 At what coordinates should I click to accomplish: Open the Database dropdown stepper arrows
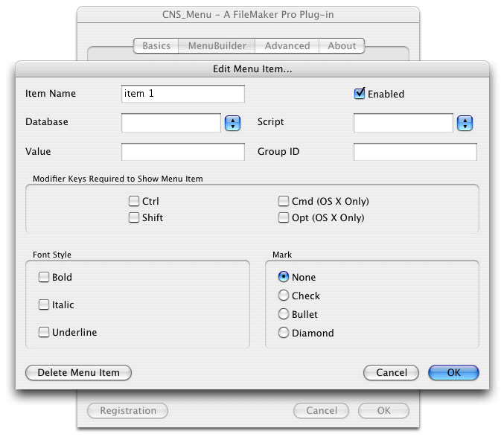pyautogui.click(x=233, y=123)
